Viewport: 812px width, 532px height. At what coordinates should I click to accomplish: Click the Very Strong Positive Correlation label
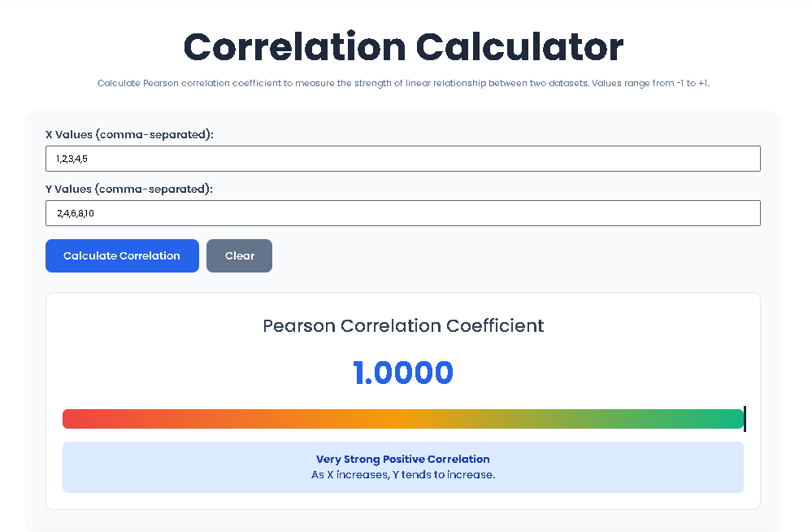(x=403, y=459)
